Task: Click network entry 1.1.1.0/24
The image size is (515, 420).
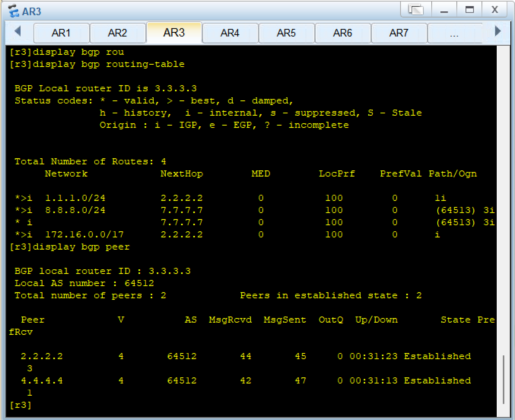Action: tap(75, 198)
